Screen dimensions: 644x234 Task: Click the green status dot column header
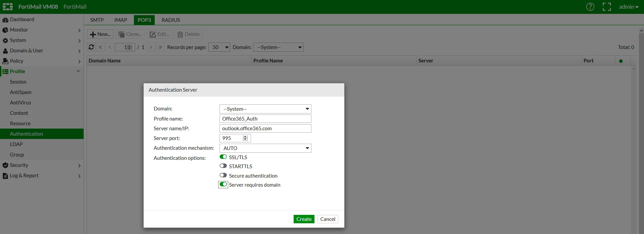(x=621, y=61)
